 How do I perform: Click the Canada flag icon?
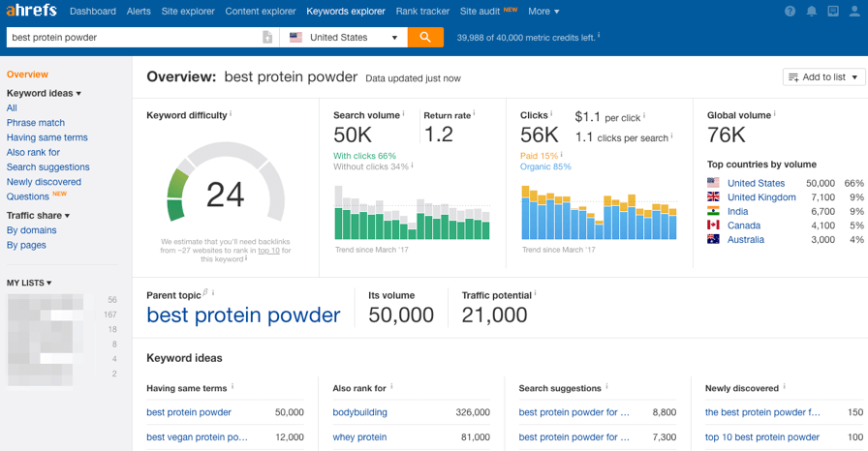coord(713,225)
